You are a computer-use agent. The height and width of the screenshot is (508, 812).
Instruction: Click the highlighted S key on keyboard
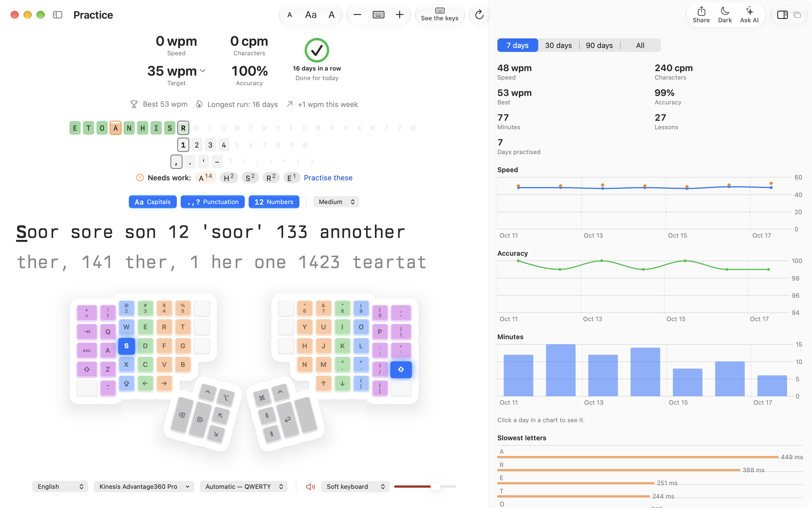[127, 346]
